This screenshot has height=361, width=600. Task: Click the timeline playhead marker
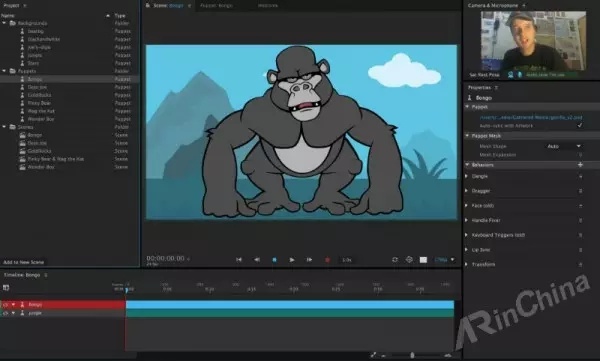[x=126, y=291]
